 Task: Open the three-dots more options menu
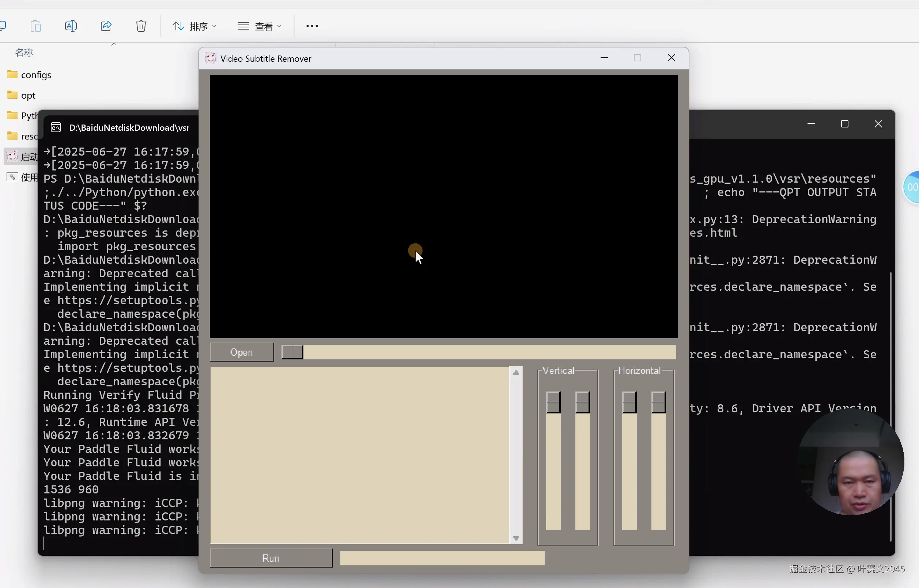(x=312, y=26)
